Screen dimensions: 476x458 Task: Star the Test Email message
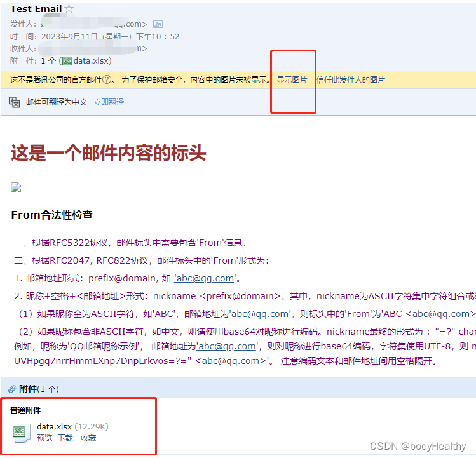(69, 8)
